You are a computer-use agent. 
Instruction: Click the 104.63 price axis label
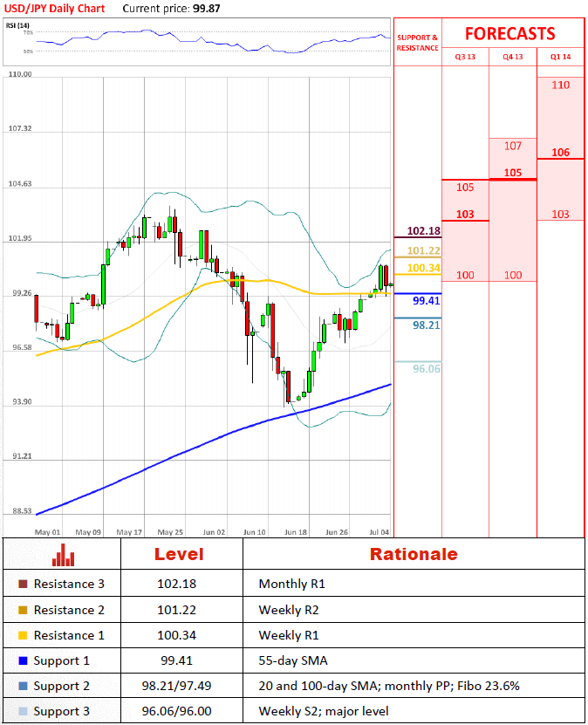tap(20, 183)
